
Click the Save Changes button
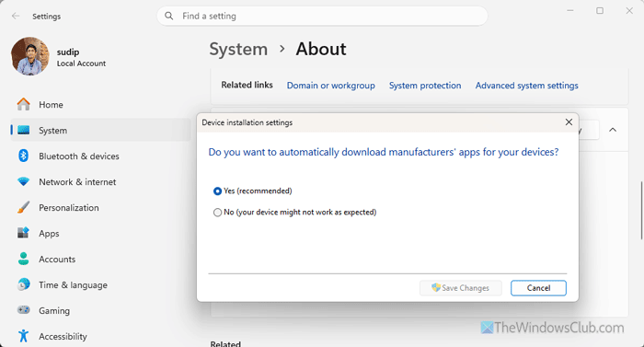[x=460, y=288]
